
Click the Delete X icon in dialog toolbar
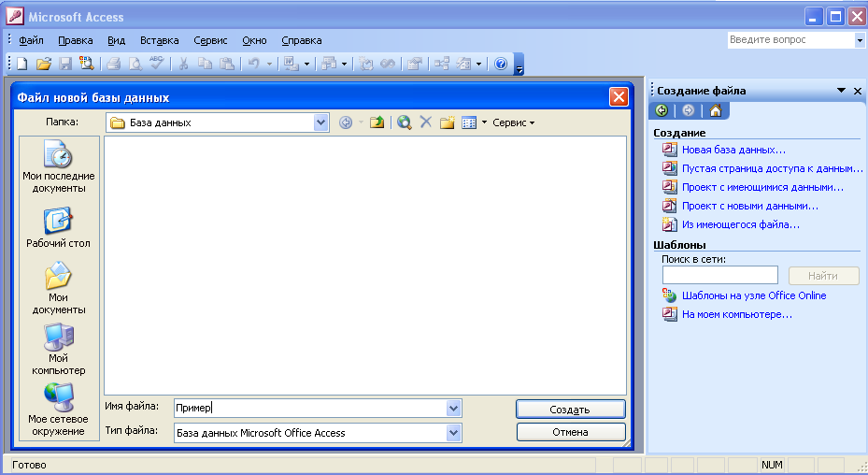coord(426,122)
